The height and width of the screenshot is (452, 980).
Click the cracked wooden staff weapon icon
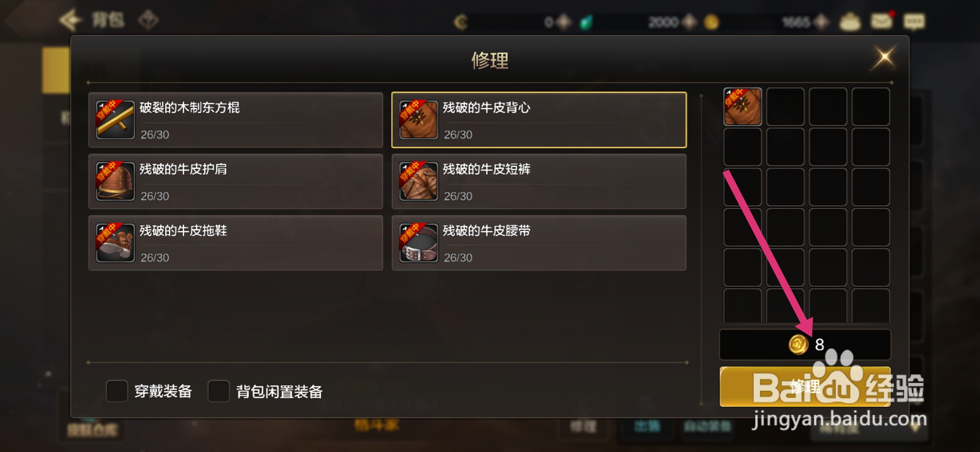(115, 120)
